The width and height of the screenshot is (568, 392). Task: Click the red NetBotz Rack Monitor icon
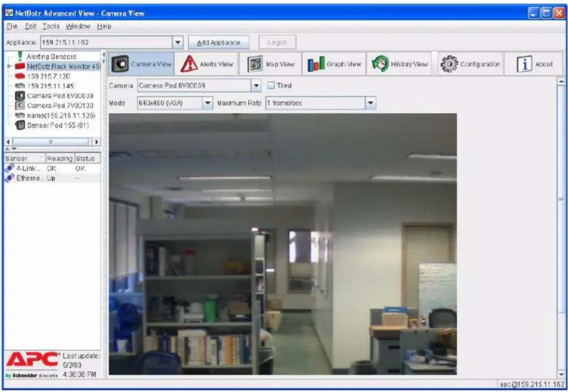point(20,67)
